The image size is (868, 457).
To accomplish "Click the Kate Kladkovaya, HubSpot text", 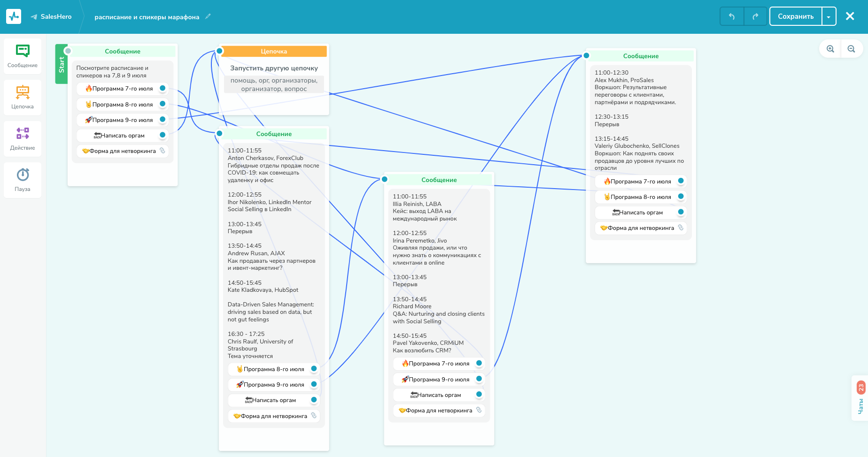I will (263, 290).
